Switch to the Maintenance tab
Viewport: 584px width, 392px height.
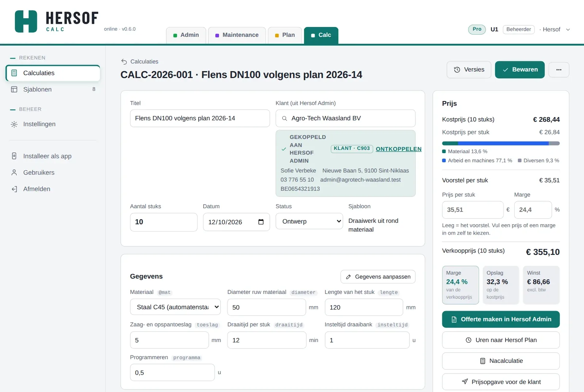coord(237,35)
